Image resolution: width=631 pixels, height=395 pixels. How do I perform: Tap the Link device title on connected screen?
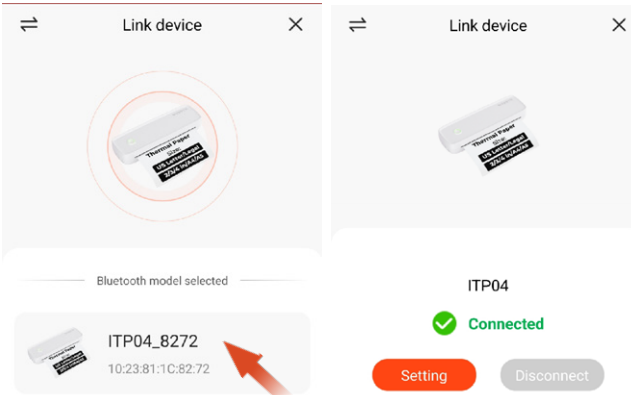click(488, 26)
